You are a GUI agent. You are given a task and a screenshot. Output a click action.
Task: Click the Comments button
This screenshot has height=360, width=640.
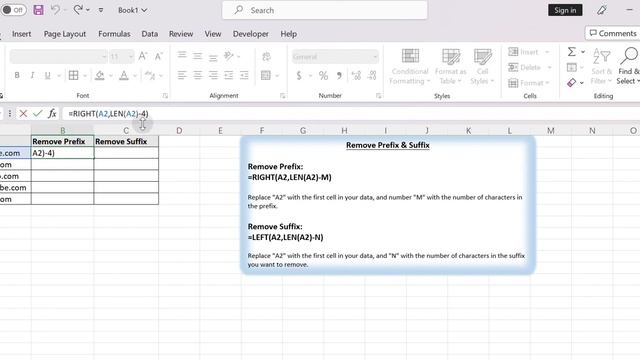pos(613,33)
